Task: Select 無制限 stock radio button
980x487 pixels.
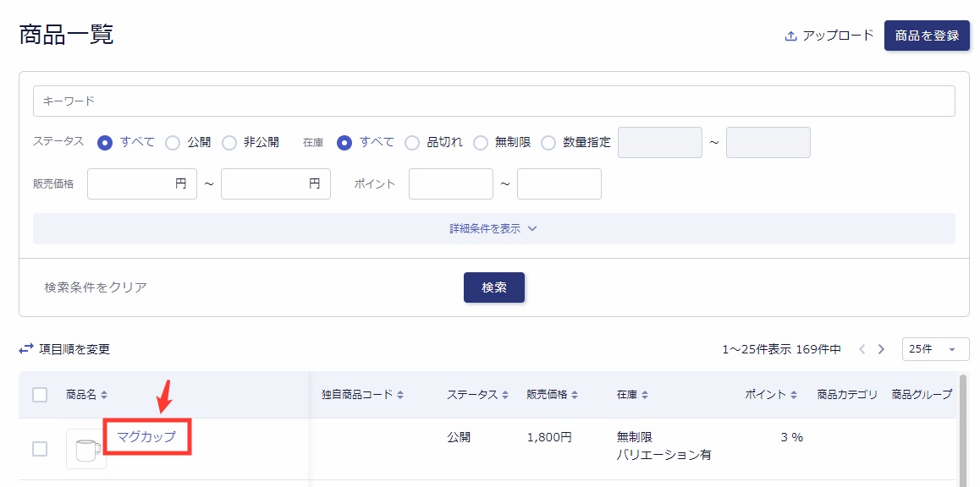Action: tap(480, 143)
